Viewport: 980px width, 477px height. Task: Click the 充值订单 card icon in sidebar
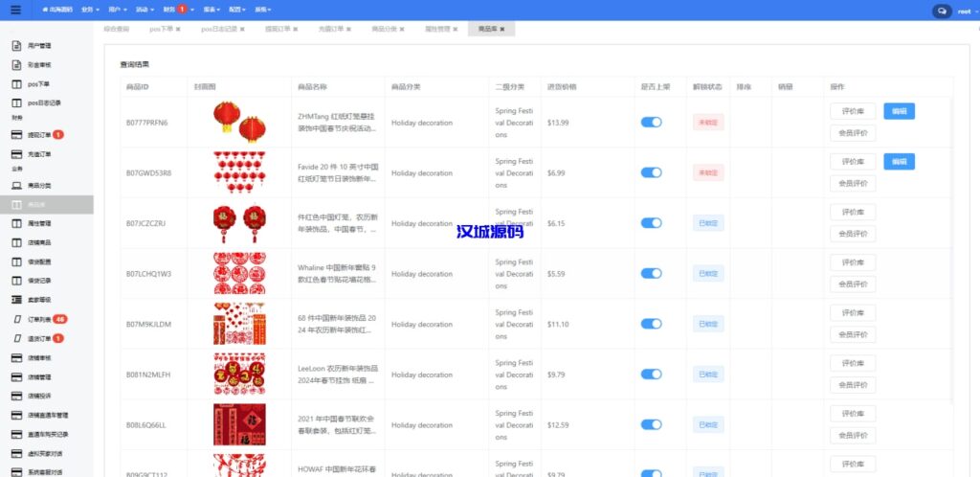point(17,154)
